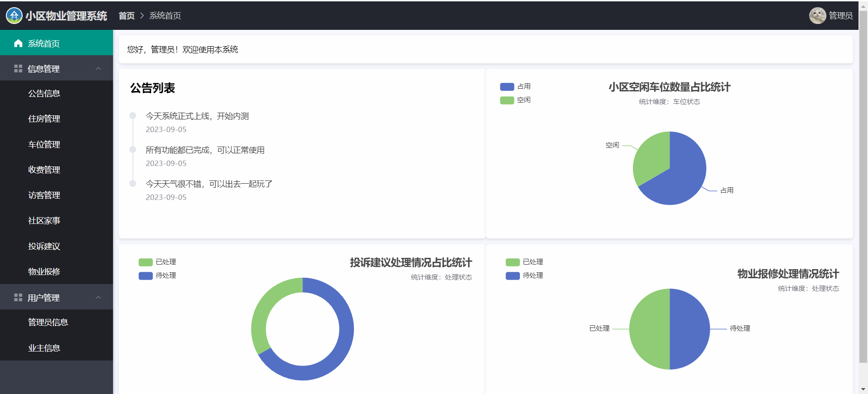This screenshot has width=868, height=394.
Task: Click the 统计维度：车位状态 subtitle
Action: (x=670, y=102)
